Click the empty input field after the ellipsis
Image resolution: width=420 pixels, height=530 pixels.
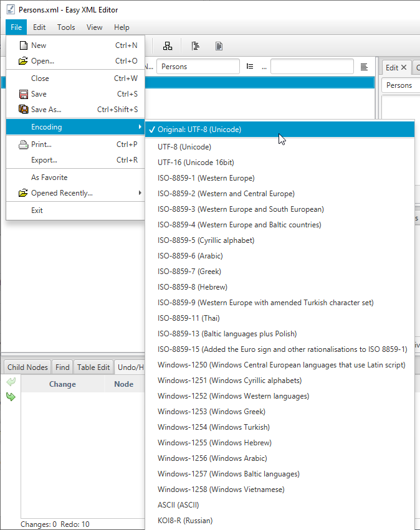coord(312,67)
